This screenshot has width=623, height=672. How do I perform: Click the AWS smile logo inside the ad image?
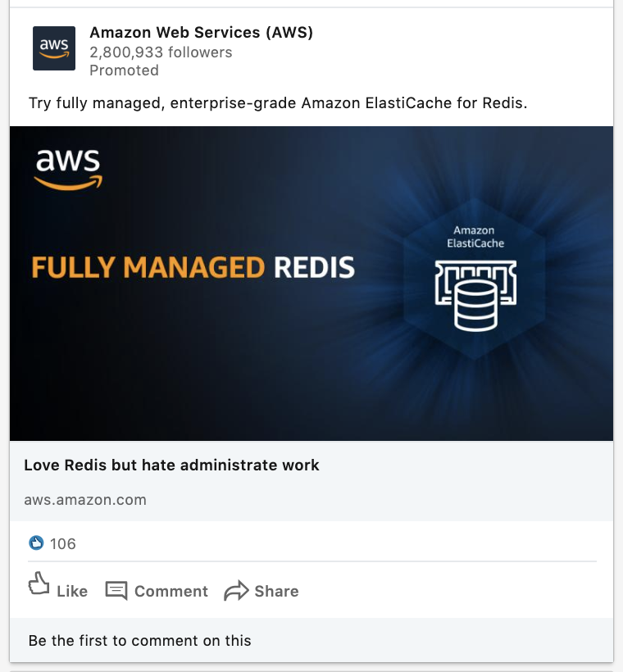[67, 166]
